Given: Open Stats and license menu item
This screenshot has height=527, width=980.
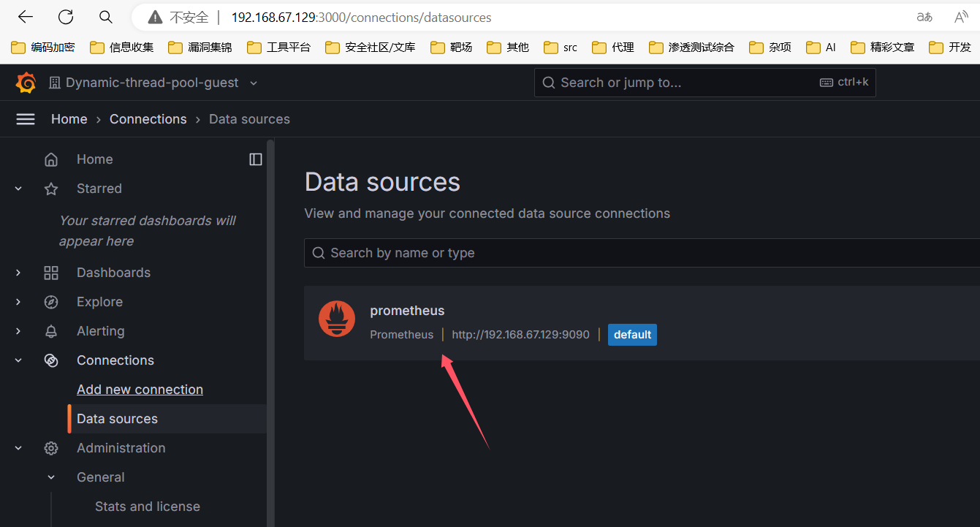Looking at the screenshot, I should click(147, 507).
